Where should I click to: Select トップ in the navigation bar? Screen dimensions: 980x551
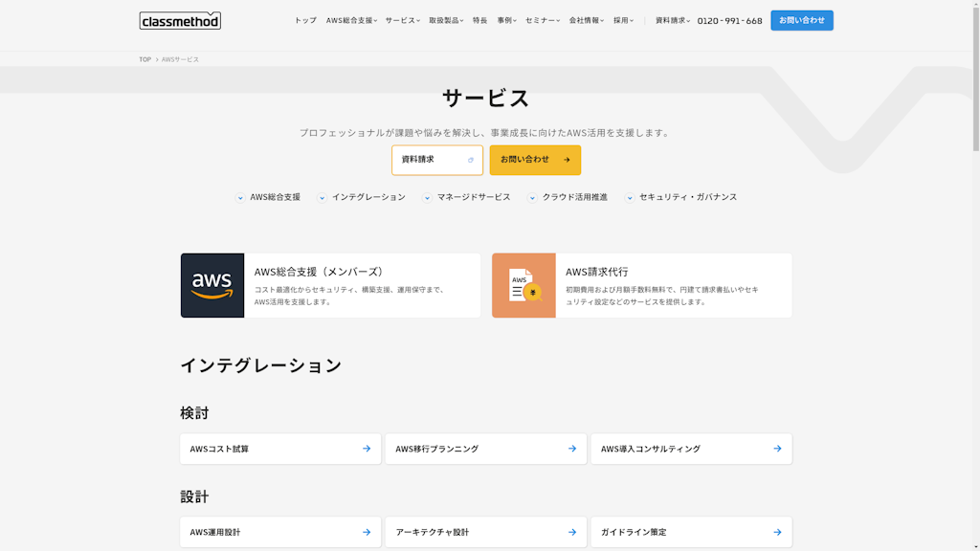(x=305, y=20)
